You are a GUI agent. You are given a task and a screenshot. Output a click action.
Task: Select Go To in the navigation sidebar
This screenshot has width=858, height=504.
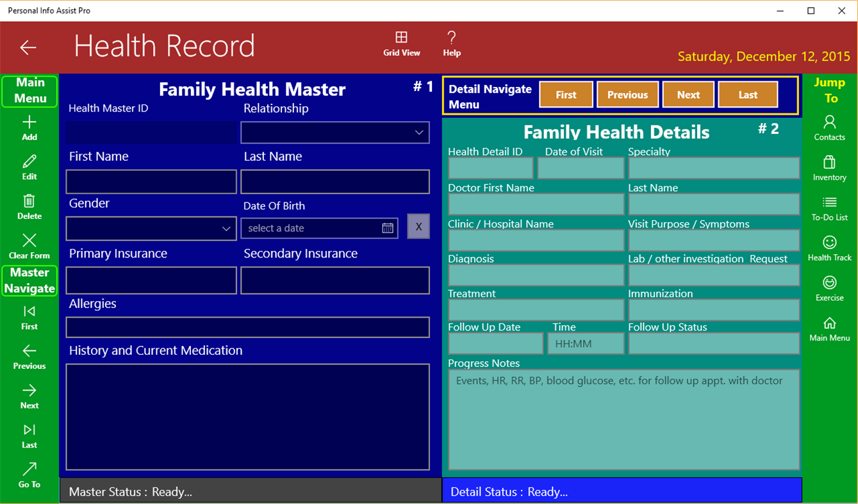tap(29, 475)
